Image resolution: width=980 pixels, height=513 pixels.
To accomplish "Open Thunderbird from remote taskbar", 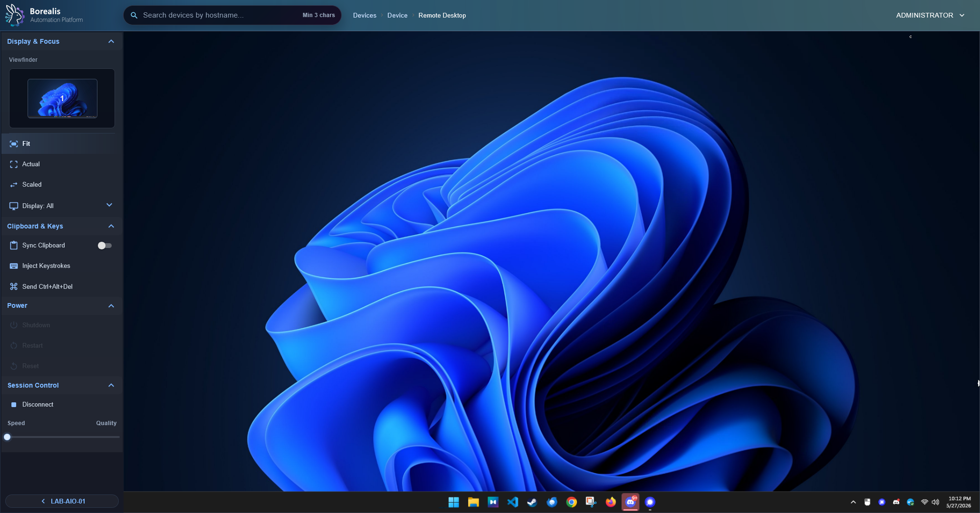I will pyautogui.click(x=552, y=502).
